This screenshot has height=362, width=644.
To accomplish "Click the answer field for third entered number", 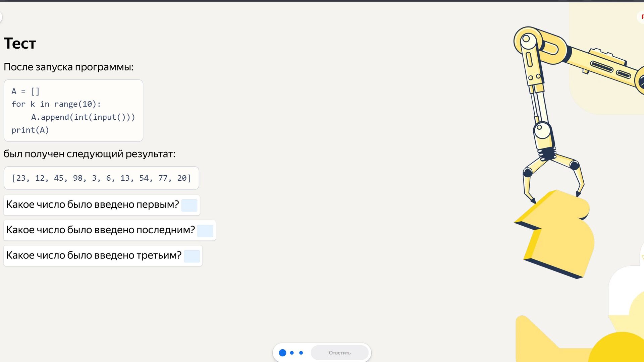I will (192, 256).
